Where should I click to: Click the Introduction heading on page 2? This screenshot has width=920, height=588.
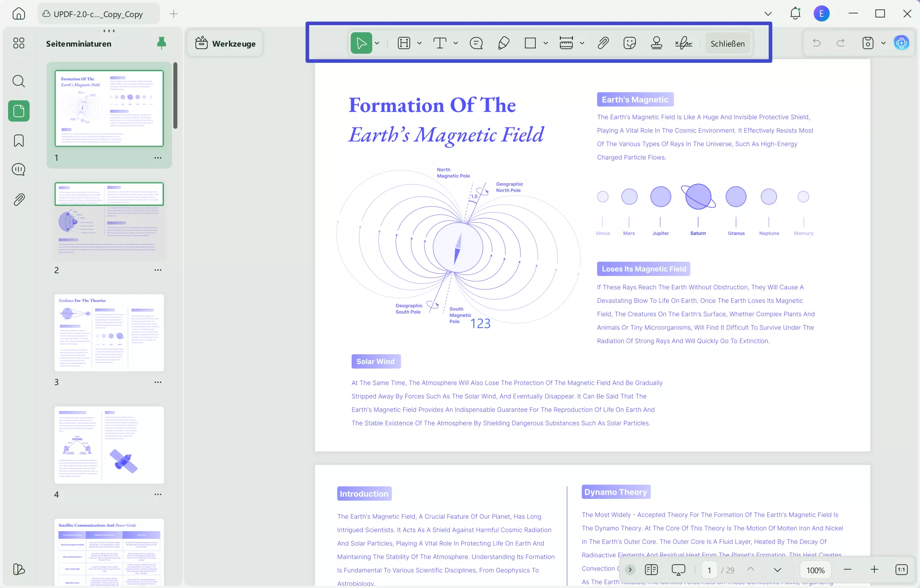(x=364, y=494)
